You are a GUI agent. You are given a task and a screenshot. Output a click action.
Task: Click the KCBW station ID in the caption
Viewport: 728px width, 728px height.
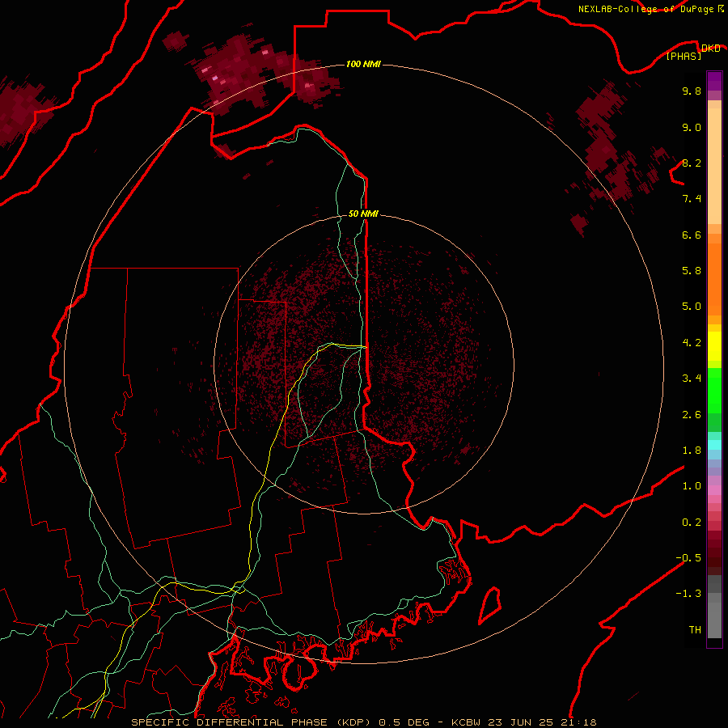coord(466,722)
